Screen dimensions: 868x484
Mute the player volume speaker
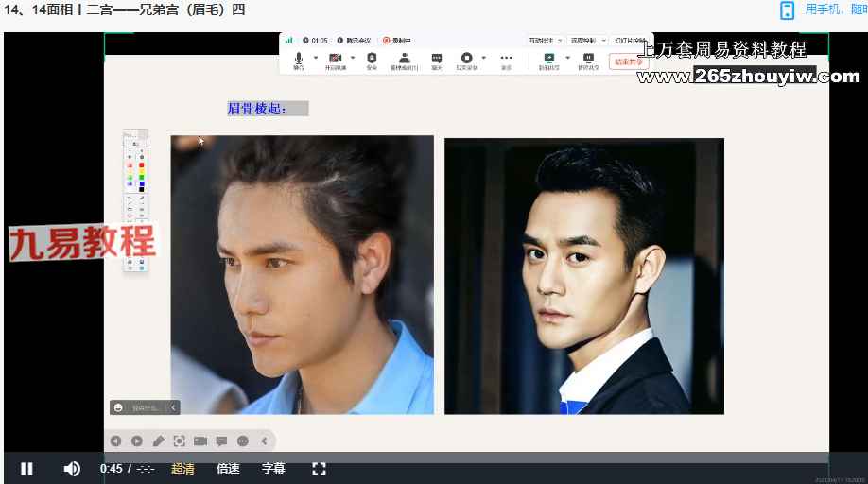click(72, 468)
